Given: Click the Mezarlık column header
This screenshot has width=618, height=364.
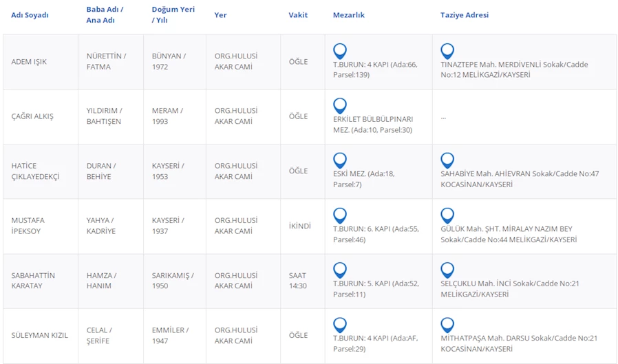Looking at the screenshot, I should click(348, 15).
